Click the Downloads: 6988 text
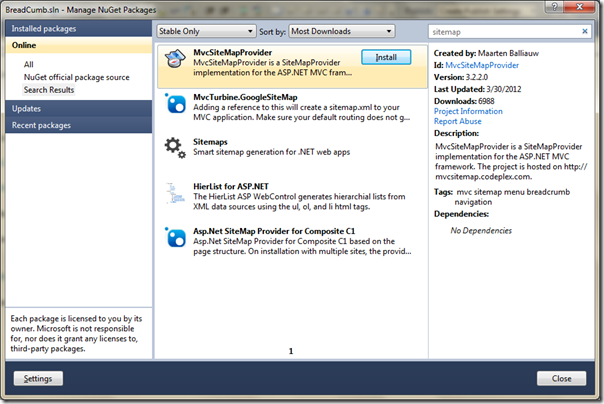604x404 pixels. coord(464,101)
